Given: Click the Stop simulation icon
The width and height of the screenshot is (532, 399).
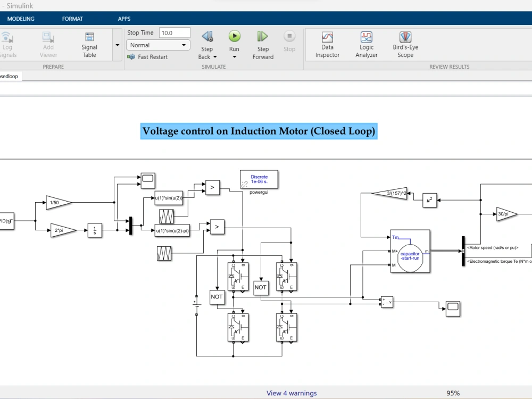Looking at the screenshot, I should (289, 37).
